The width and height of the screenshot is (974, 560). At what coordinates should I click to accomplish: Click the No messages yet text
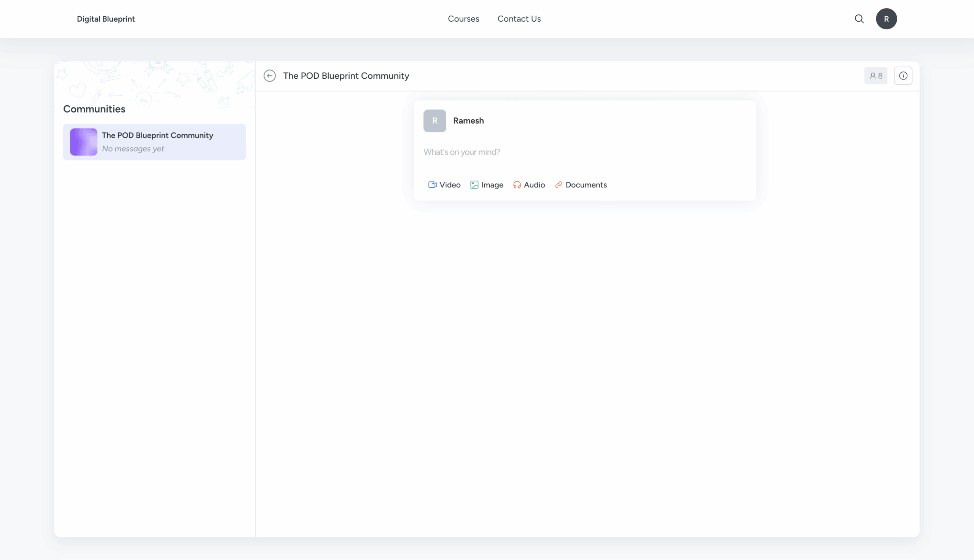pos(133,149)
